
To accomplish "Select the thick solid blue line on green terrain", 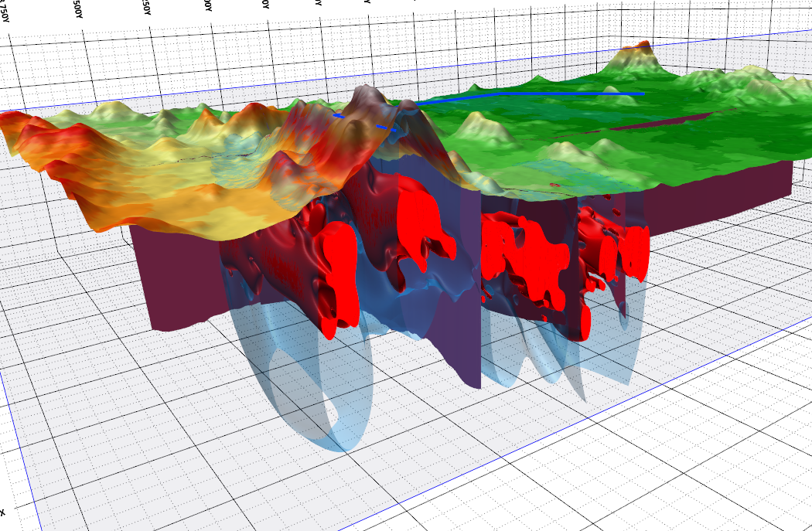I will point(531,96).
